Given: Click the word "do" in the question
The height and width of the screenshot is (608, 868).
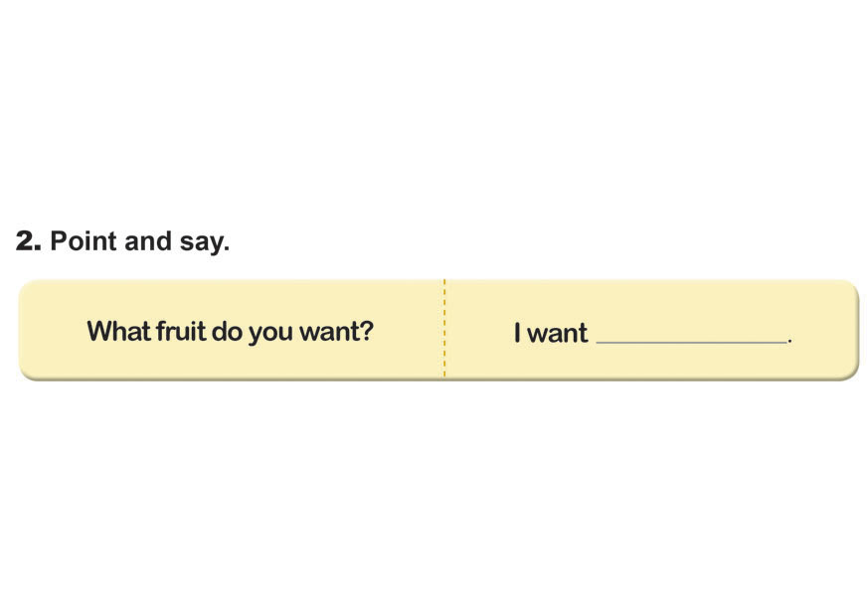Looking at the screenshot, I should [227, 331].
